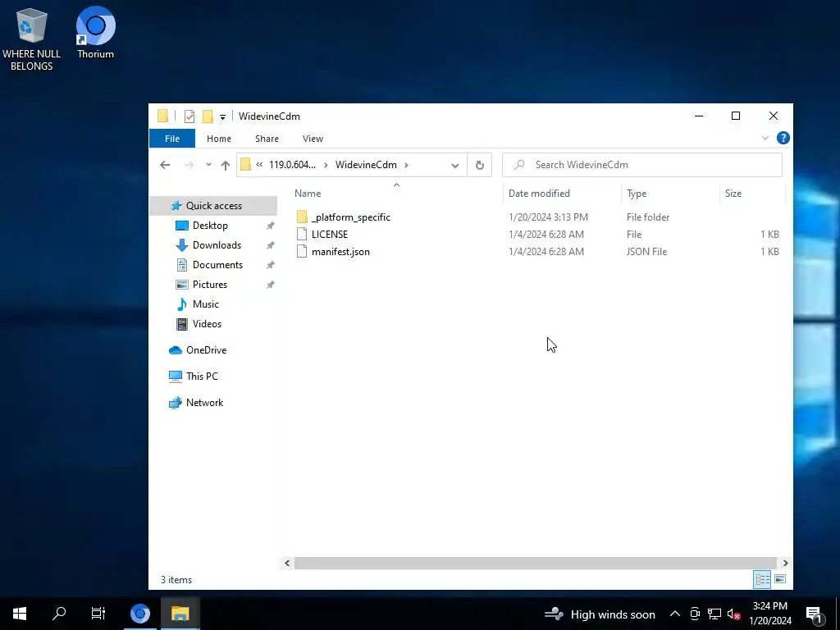Select Quick access in navigation pane
Screen dimensions: 840x630
(213, 206)
